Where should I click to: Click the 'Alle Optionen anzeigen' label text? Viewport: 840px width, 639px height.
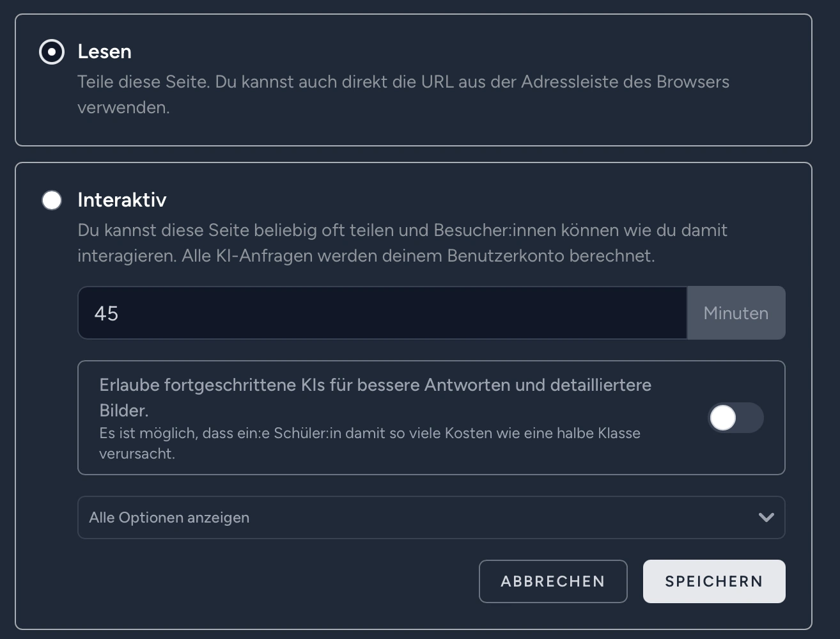tap(169, 517)
